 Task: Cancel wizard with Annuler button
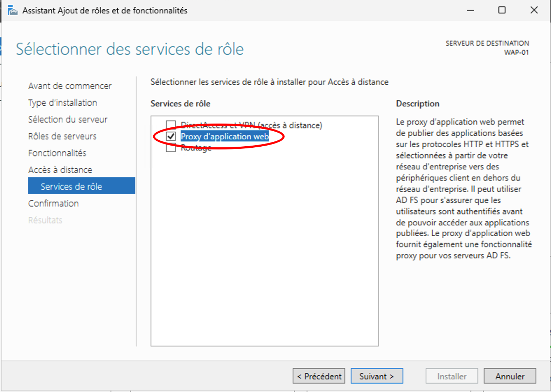tap(509, 376)
